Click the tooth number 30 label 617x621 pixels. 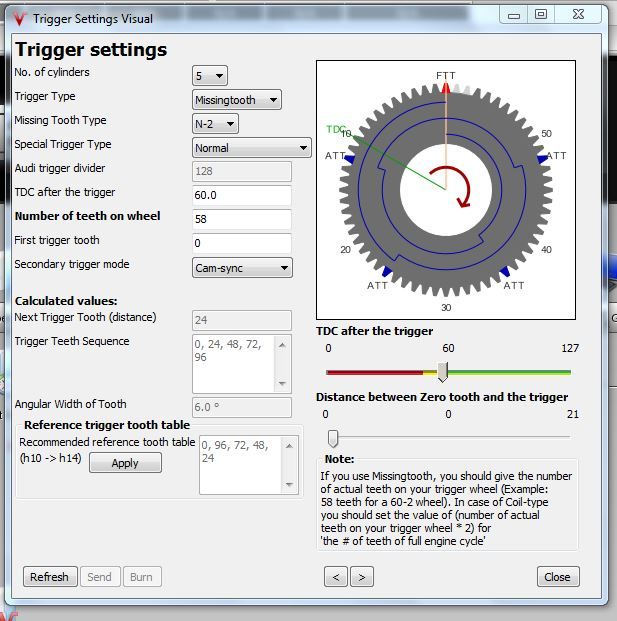(446, 308)
